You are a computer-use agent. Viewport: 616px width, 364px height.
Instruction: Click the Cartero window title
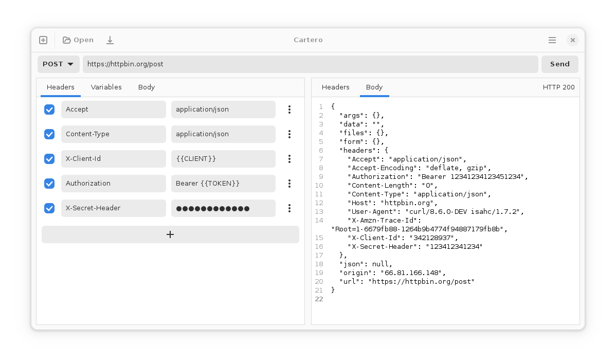[308, 40]
